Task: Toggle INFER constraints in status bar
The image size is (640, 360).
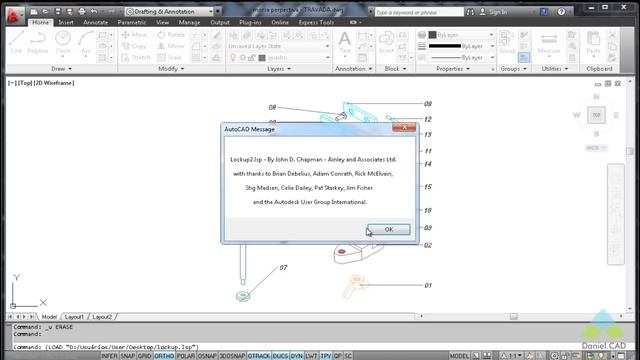Action: pyautogui.click(x=109, y=356)
